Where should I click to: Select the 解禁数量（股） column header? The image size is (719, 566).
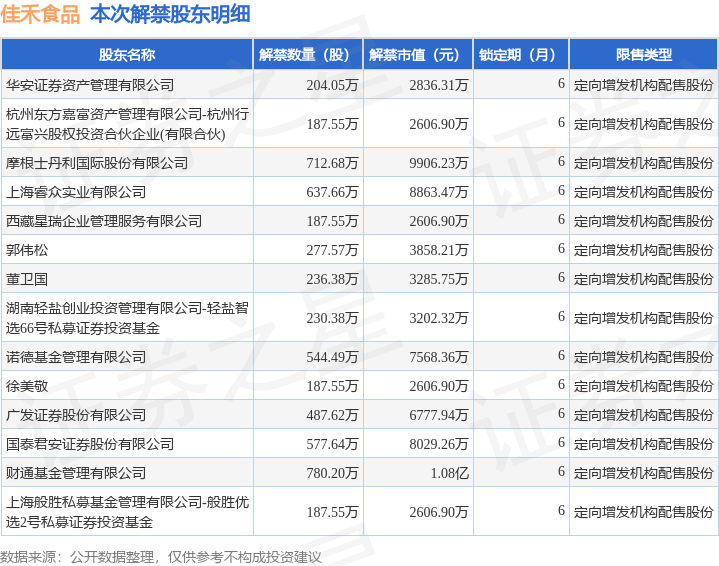308,55
